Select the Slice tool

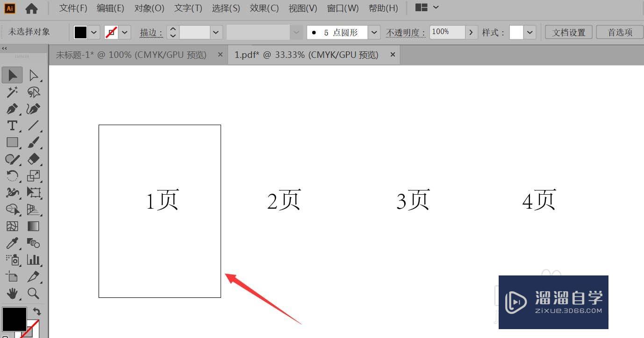34,276
